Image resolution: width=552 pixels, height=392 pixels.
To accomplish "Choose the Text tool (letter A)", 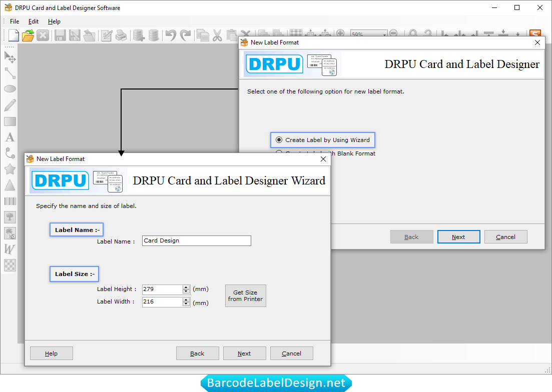I will click(10, 137).
